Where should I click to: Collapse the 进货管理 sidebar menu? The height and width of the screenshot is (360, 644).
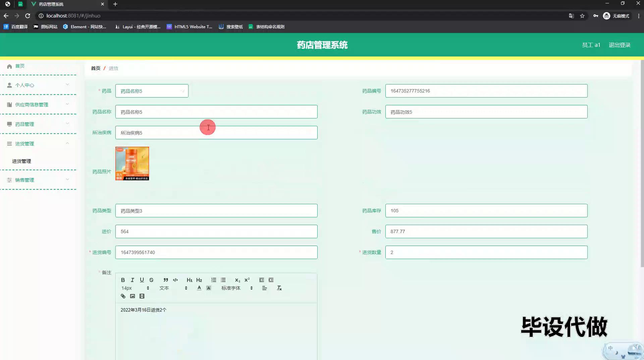pyautogui.click(x=38, y=143)
